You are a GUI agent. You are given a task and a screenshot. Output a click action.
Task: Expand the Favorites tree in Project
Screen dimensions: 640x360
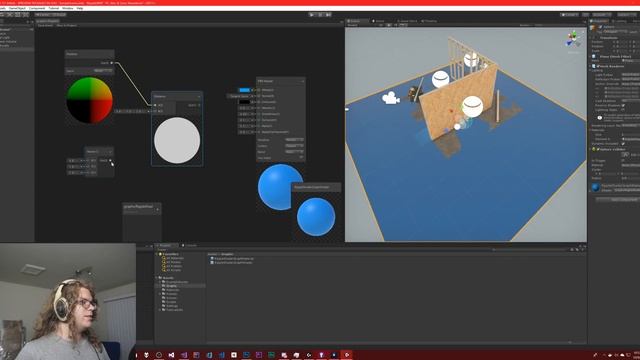(x=157, y=254)
